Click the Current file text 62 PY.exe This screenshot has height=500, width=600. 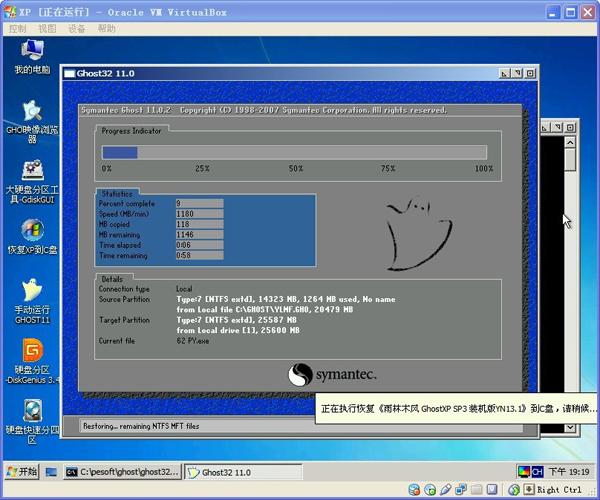pos(193,341)
